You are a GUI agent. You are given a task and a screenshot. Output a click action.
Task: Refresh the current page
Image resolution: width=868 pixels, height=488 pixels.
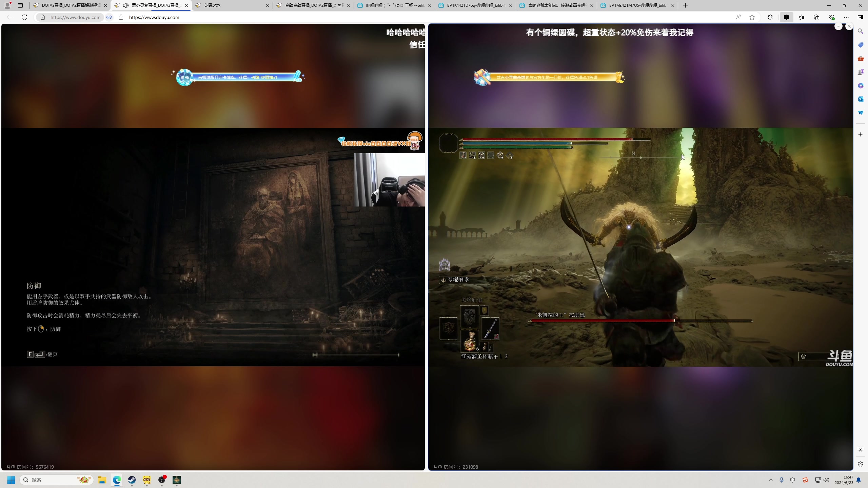(x=24, y=17)
